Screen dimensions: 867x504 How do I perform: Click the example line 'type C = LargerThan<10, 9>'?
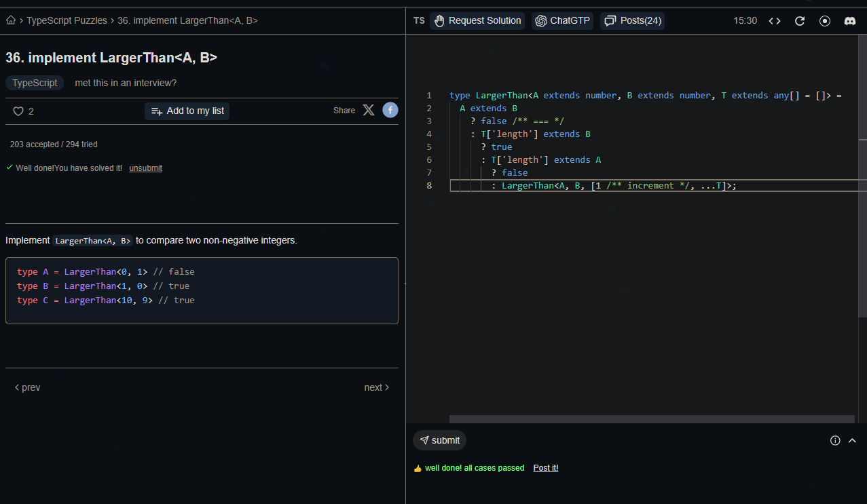click(85, 301)
